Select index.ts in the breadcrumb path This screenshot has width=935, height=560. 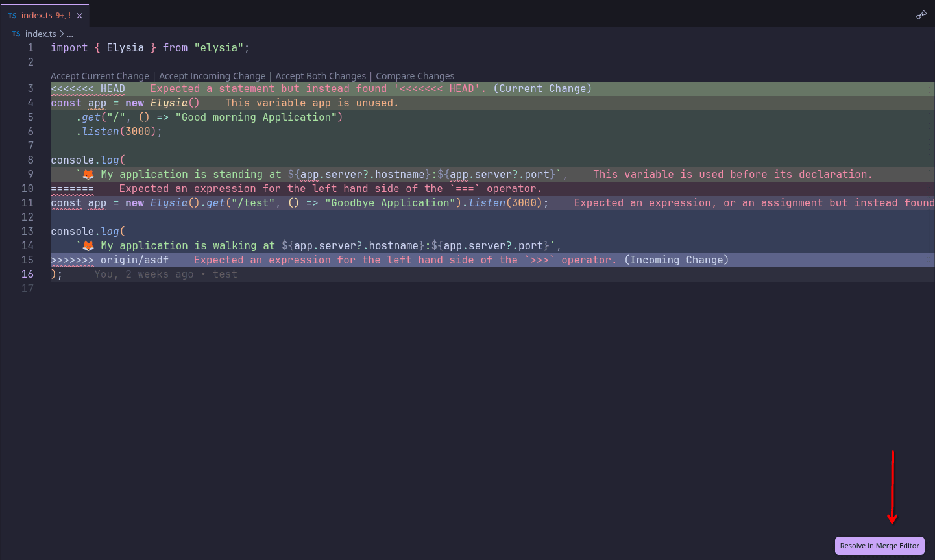click(41, 34)
